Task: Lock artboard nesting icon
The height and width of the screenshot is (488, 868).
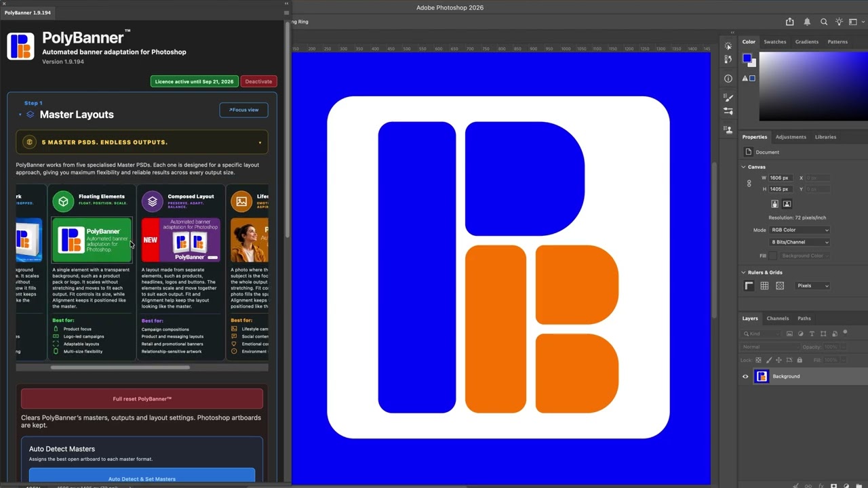Action: pos(789,360)
